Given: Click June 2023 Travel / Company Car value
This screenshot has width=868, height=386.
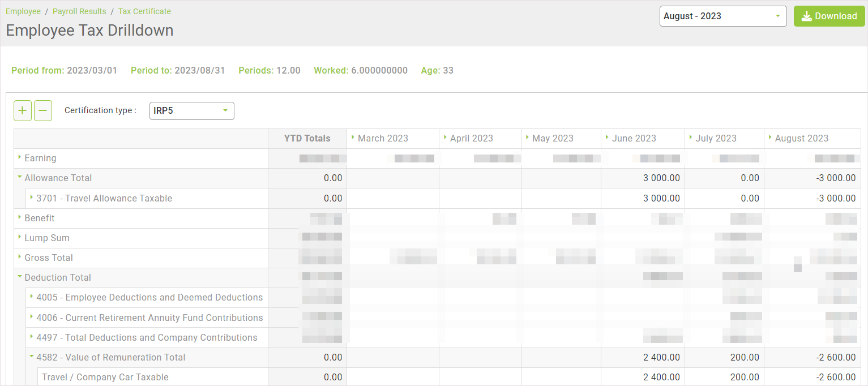Looking at the screenshot, I should click(x=661, y=377).
